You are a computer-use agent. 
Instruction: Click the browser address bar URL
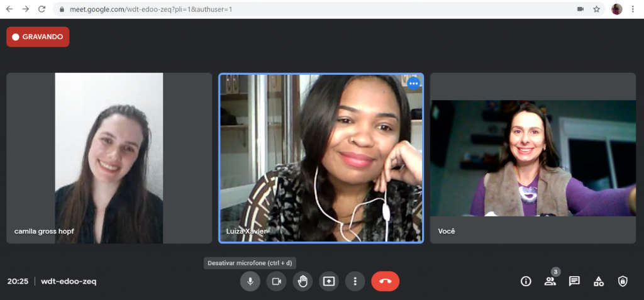tap(252, 9)
